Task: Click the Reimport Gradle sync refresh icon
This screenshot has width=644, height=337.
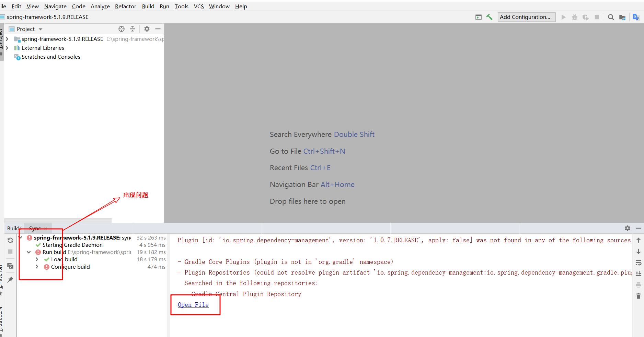Action: (10, 240)
